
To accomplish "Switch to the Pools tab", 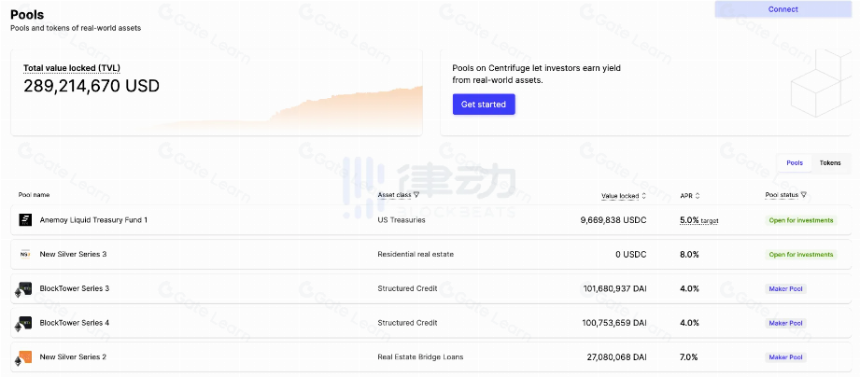I will click(794, 163).
